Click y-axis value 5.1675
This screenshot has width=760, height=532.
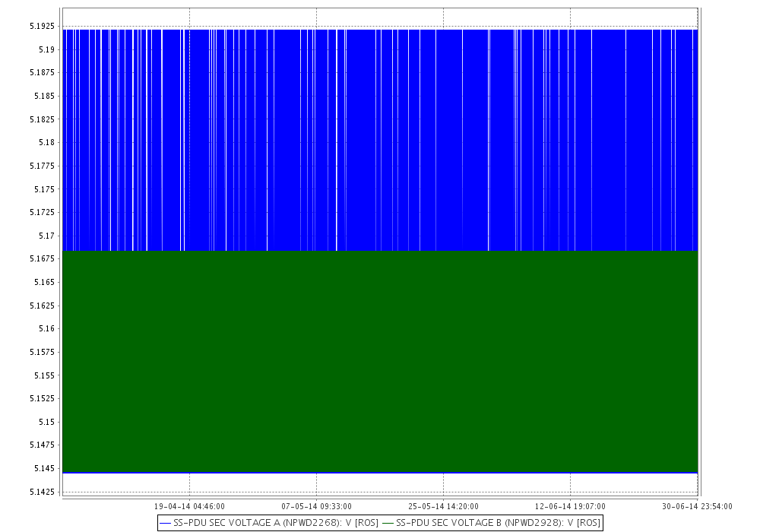pyautogui.click(x=42, y=258)
